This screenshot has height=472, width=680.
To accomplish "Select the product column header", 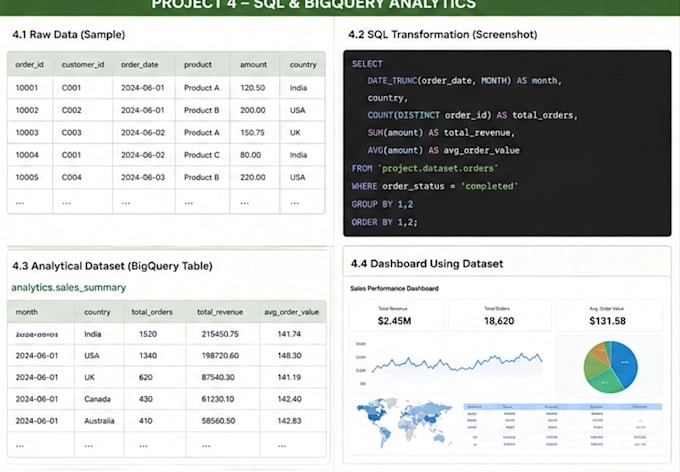I will [x=198, y=65].
